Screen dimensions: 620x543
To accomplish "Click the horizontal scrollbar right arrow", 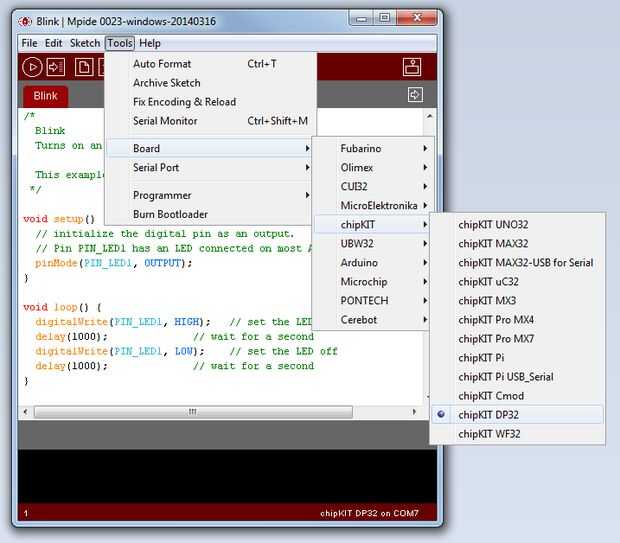I will point(414,412).
